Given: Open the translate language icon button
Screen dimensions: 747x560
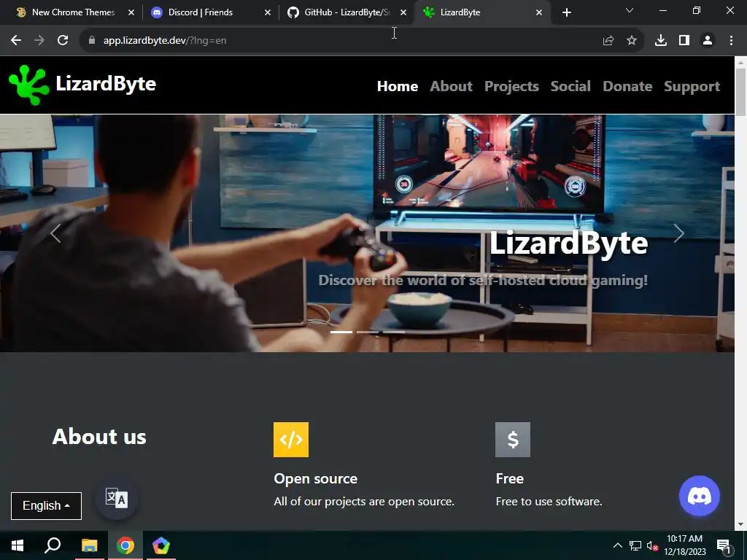Looking at the screenshot, I should (117, 499).
